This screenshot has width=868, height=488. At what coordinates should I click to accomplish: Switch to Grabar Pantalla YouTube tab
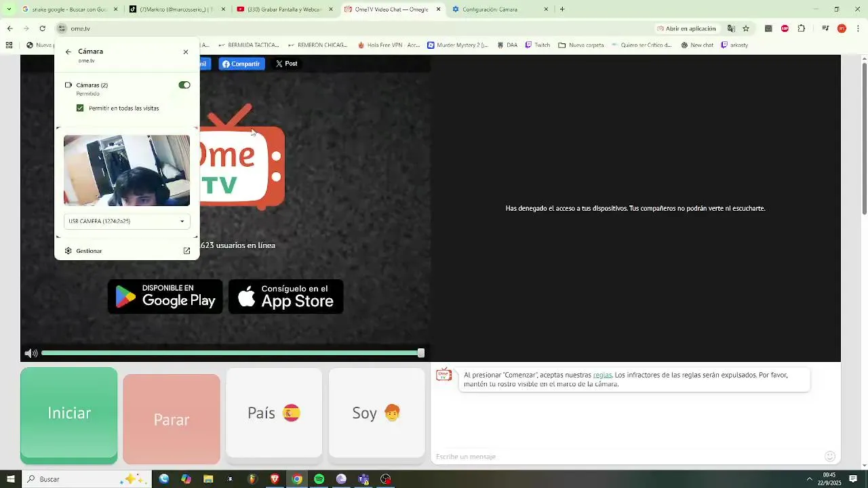[x=284, y=9]
